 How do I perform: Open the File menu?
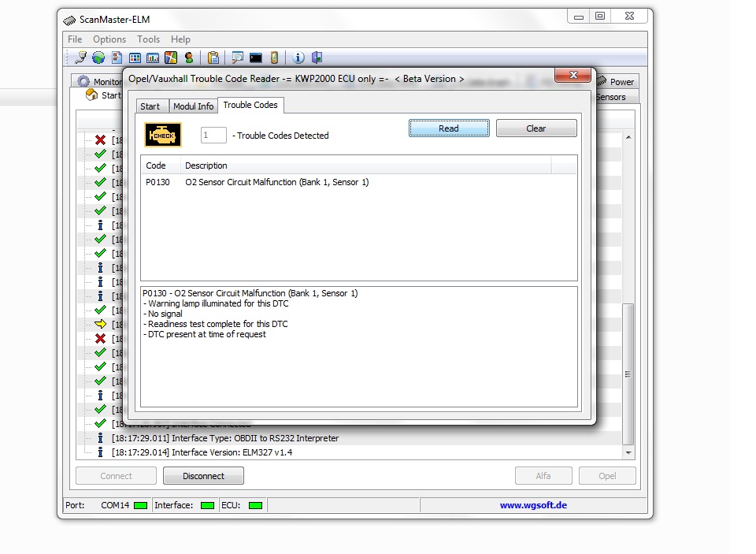point(75,39)
